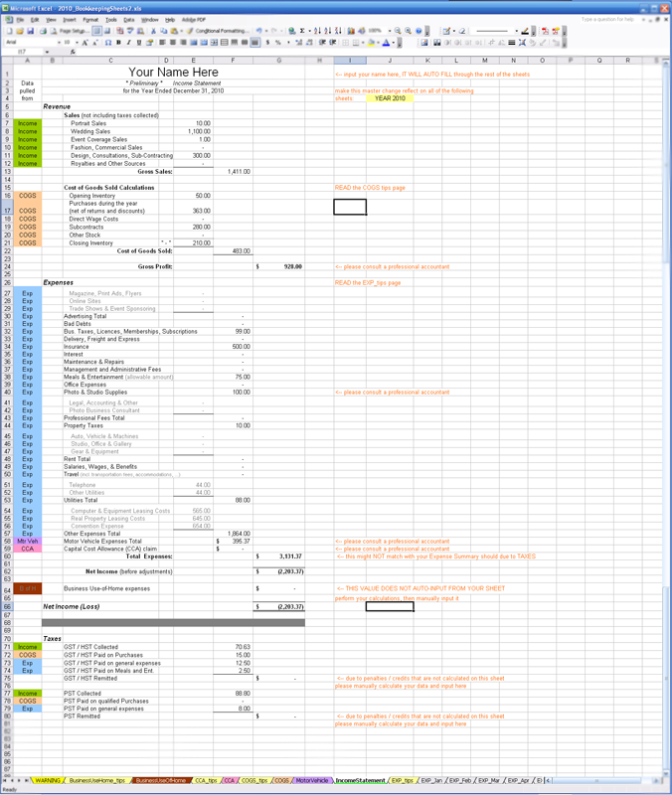The height and width of the screenshot is (795, 672).
Task: Click the Insert Picture icon on picture toolbar
Action: coord(424,42)
